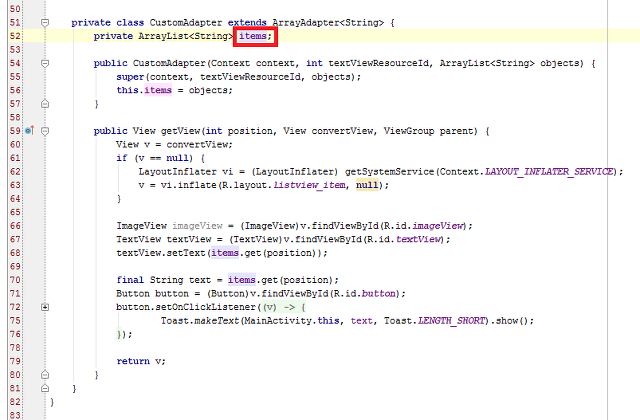Click line number 75 in the gutter
Image resolution: width=640 pixels, height=420 pixels.
15,320
